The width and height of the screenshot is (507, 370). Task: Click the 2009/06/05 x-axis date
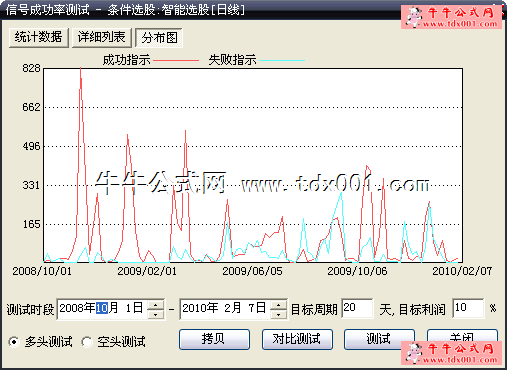(252, 271)
